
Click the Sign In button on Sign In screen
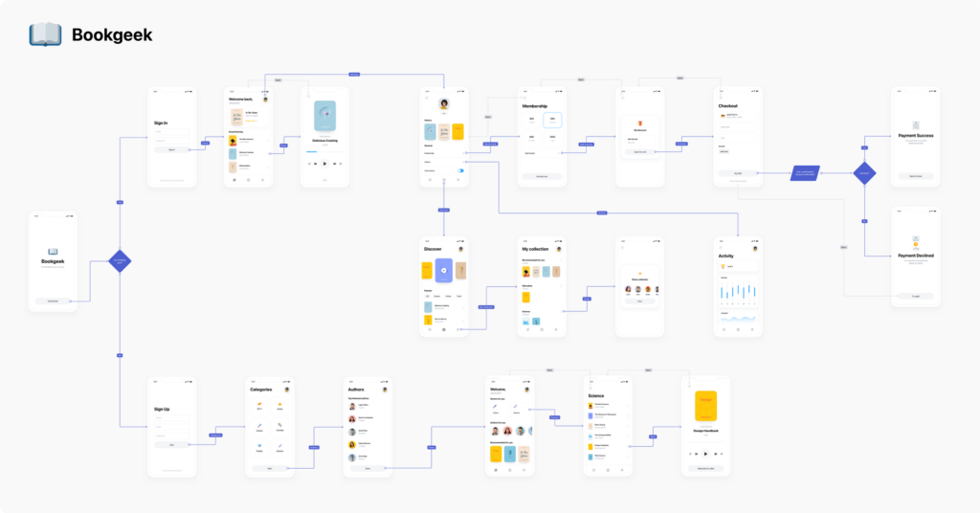[172, 150]
